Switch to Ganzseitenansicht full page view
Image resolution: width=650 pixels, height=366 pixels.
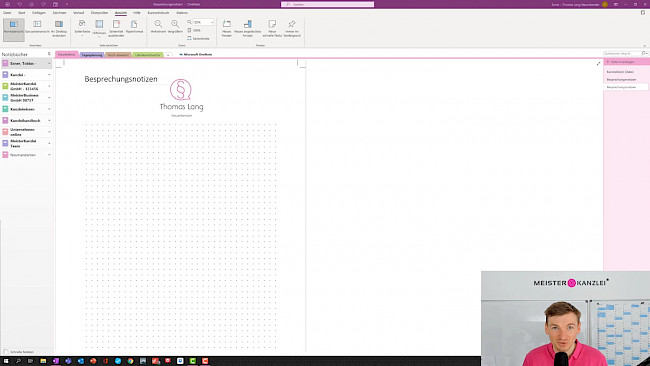point(37,27)
